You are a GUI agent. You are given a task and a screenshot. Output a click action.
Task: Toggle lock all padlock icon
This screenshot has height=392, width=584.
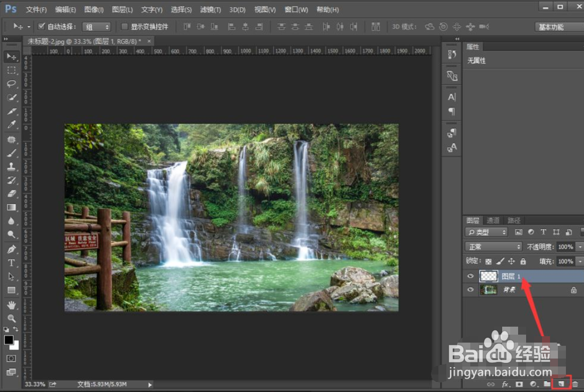tap(523, 261)
